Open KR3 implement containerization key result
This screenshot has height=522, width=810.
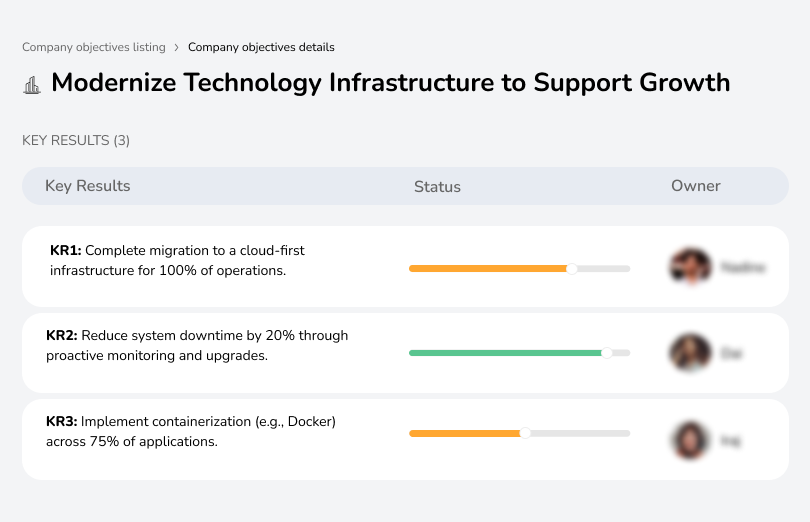191,431
